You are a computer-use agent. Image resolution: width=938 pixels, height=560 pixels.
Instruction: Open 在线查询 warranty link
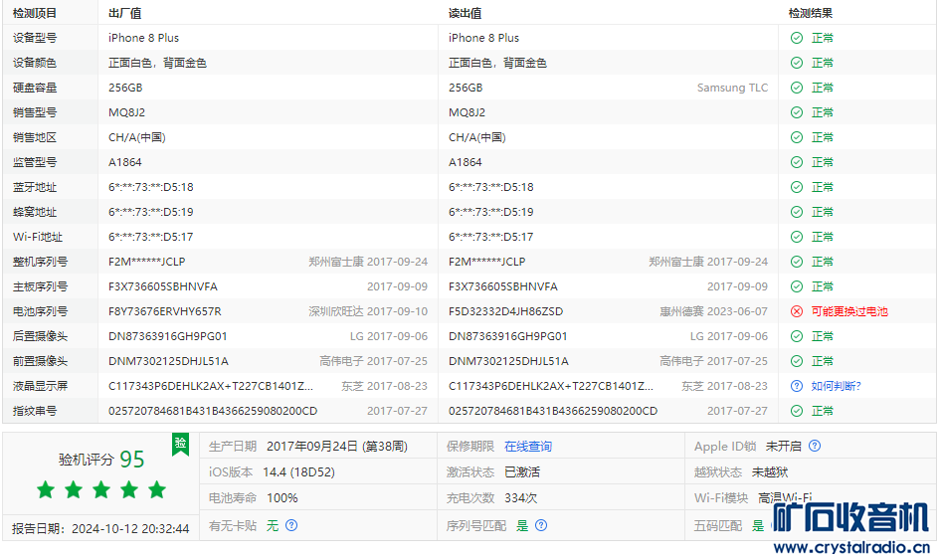[527, 447]
